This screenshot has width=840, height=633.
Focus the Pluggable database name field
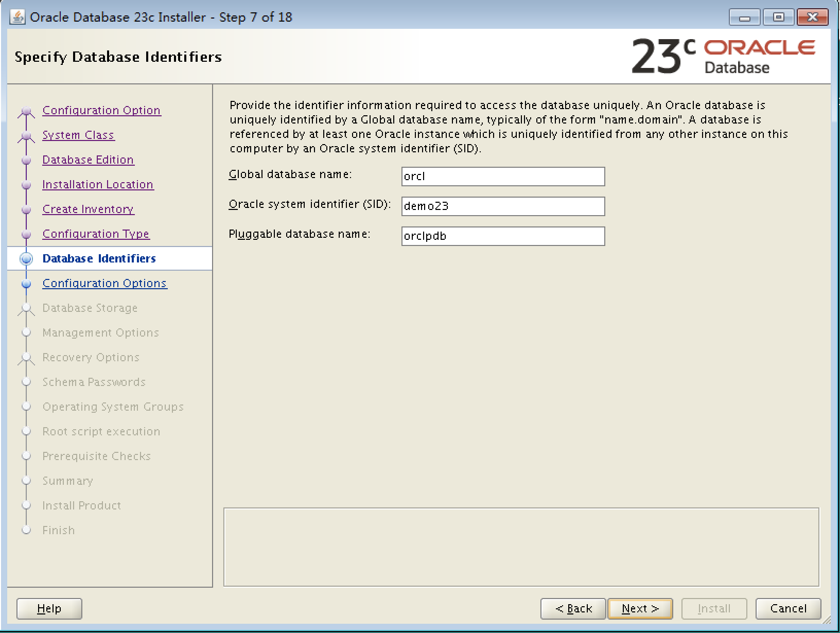coord(503,236)
